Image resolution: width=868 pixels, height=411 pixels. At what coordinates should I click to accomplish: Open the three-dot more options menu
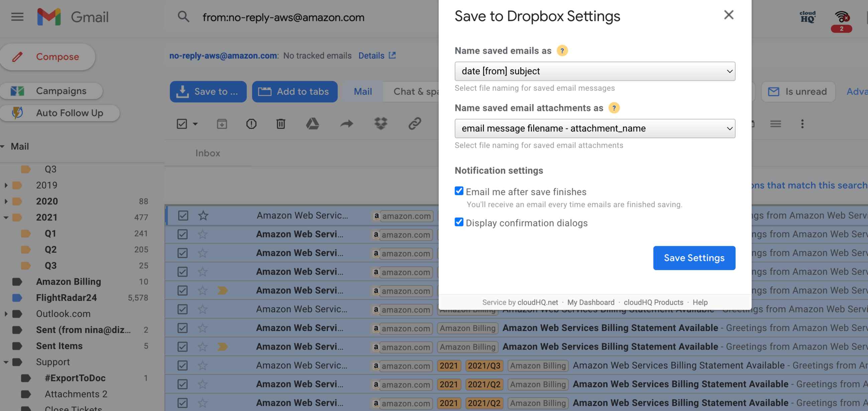coord(802,124)
